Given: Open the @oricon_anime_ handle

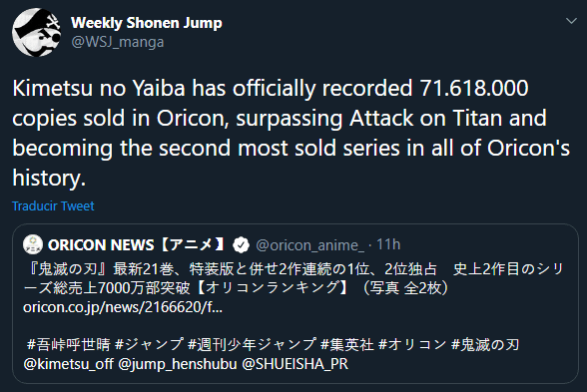Looking at the screenshot, I should pyautogui.click(x=309, y=245).
